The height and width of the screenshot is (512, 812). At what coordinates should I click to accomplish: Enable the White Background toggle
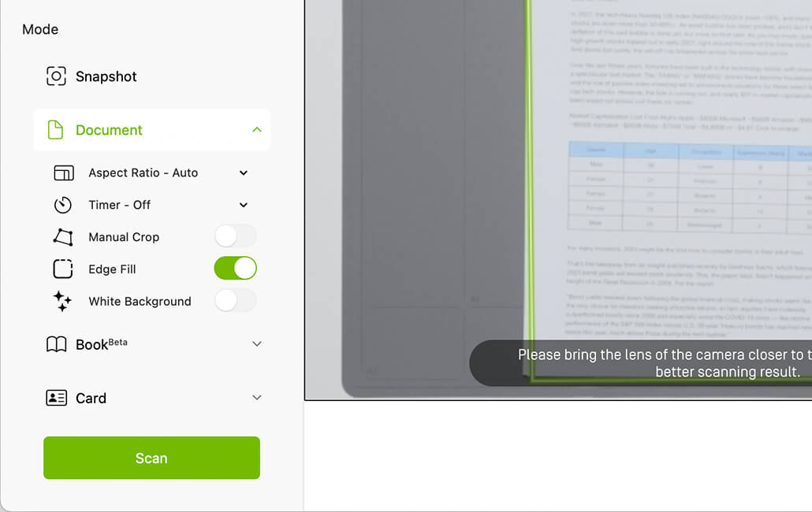tap(236, 300)
